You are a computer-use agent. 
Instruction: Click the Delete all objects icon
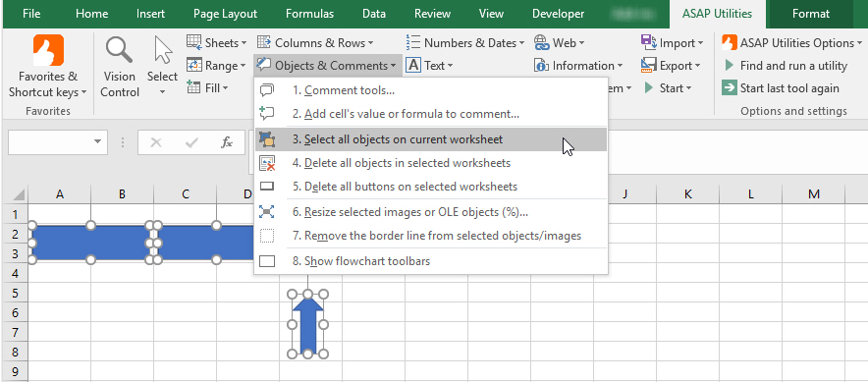(x=267, y=163)
